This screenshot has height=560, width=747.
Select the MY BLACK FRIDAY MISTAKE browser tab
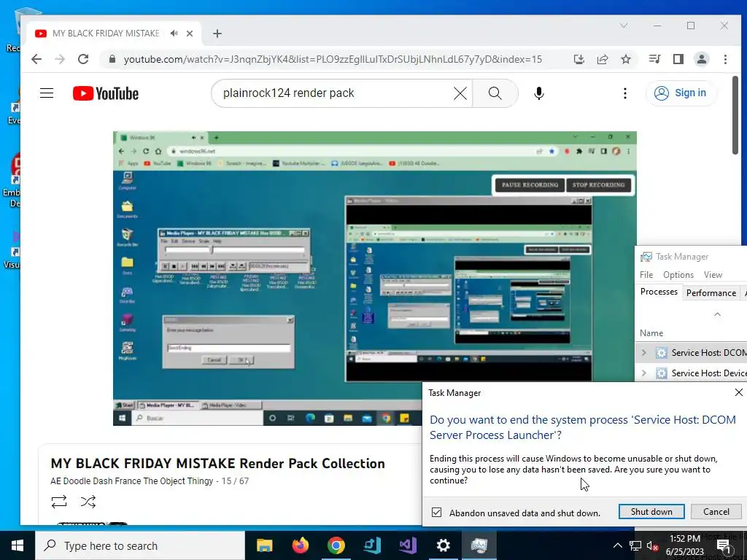pos(106,34)
